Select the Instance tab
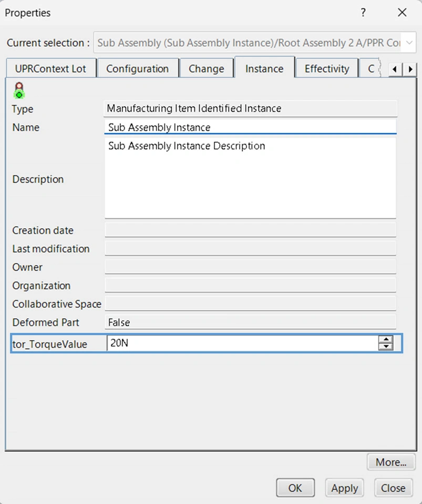Screen dimensions: 422x504 (264, 69)
